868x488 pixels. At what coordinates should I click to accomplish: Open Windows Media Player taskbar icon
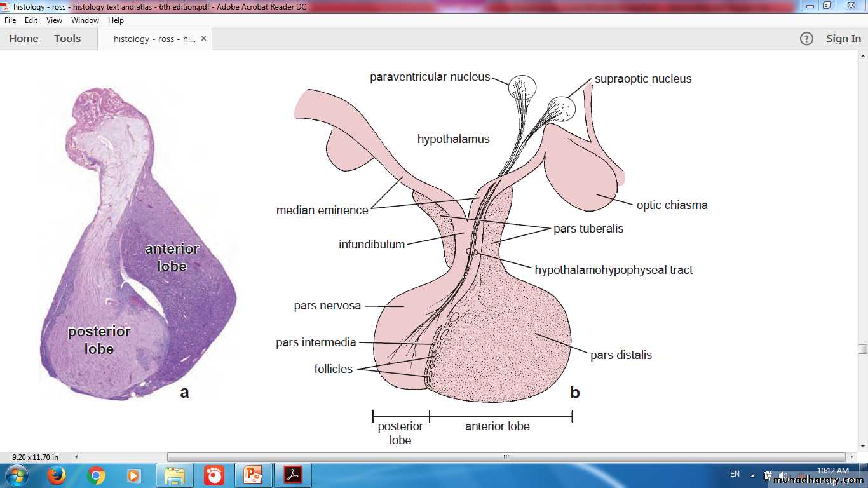(x=134, y=475)
